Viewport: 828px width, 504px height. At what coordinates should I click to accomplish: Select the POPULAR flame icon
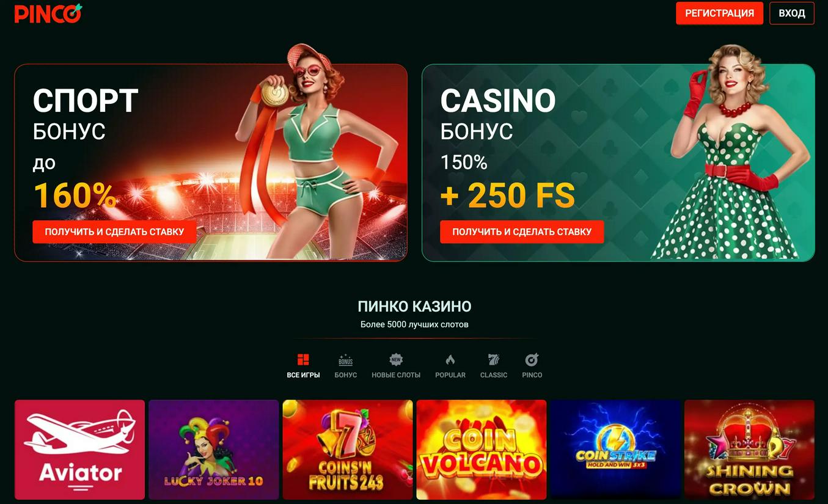click(x=450, y=359)
